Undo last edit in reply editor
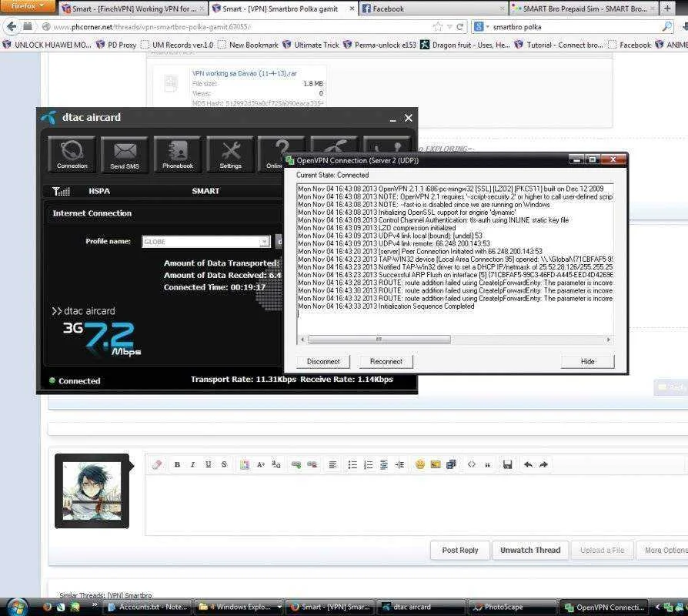The image size is (688, 616). [x=528, y=464]
